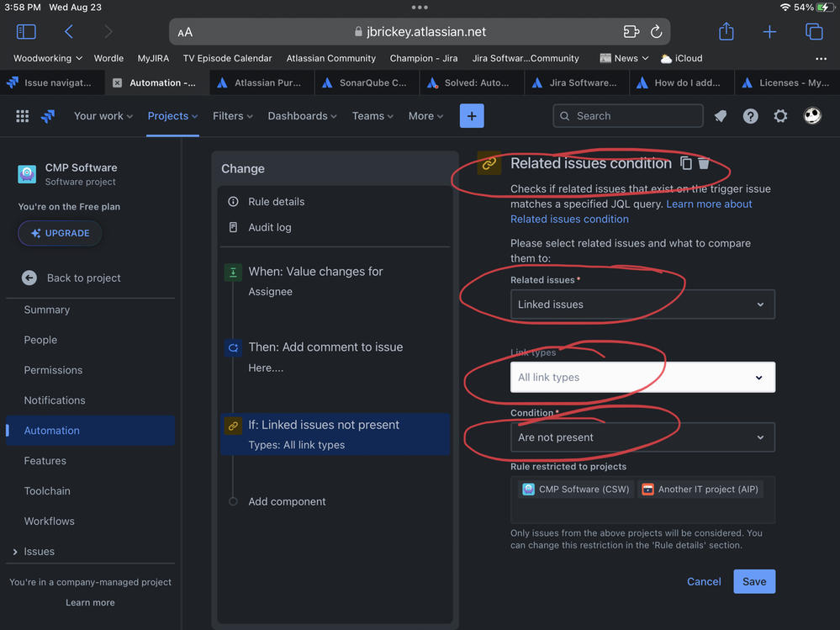Click link icon on If: Linked issues step
Screen dimensions: 840x630
point(233,426)
